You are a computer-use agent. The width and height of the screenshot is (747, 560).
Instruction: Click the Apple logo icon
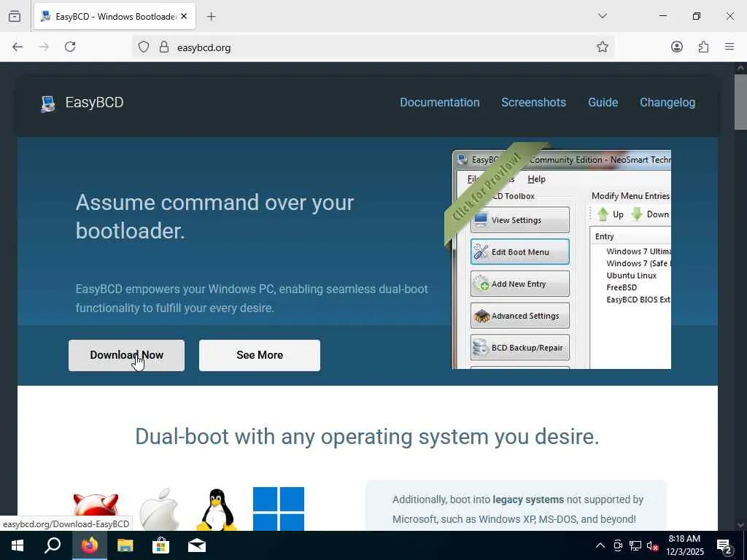point(159,508)
